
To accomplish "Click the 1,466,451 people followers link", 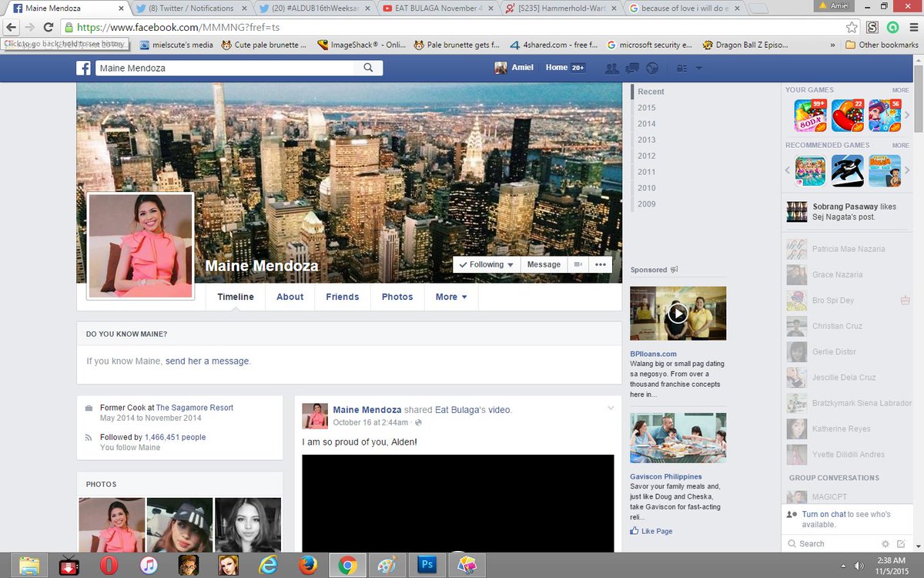I will 175,437.
